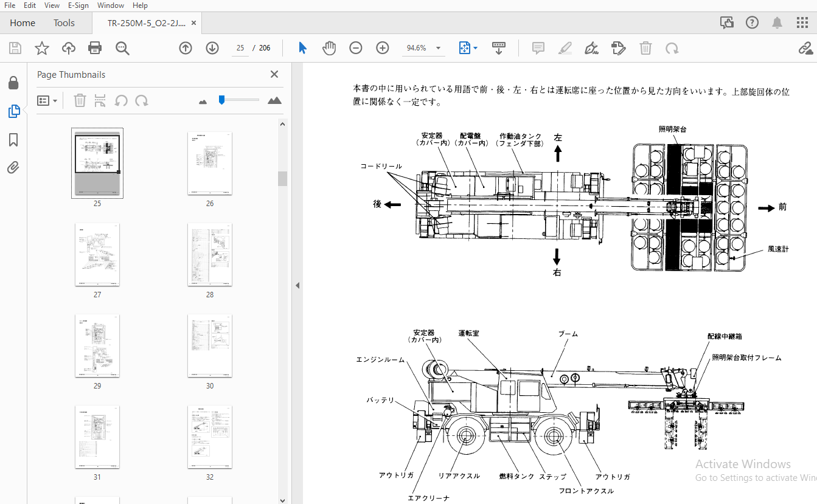The height and width of the screenshot is (504, 817).
Task: Click the fit page scrolling icon
Action: point(464,48)
